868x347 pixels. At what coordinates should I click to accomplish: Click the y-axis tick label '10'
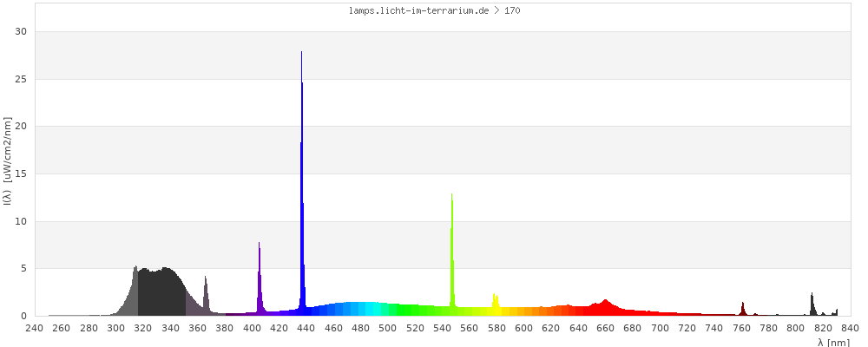[x=23, y=221]
